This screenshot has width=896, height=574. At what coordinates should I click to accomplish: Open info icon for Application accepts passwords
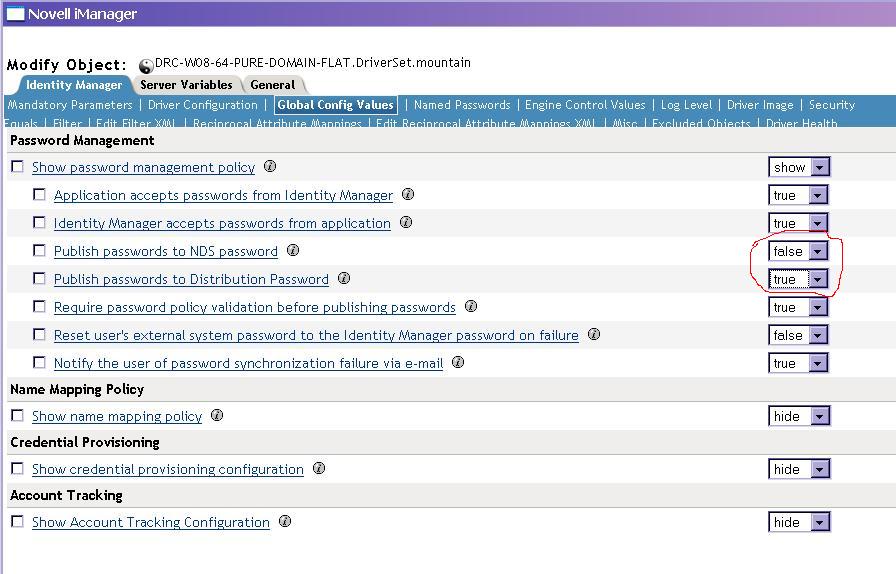[407, 194]
